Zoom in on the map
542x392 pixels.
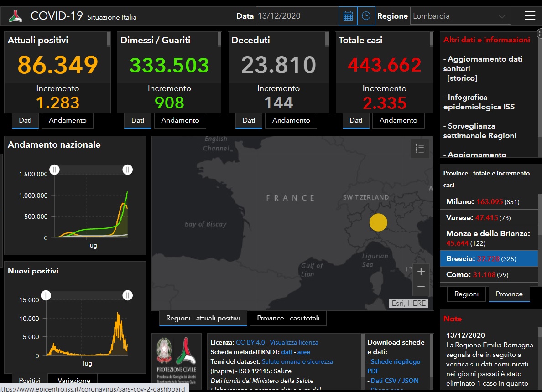pos(421,272)
